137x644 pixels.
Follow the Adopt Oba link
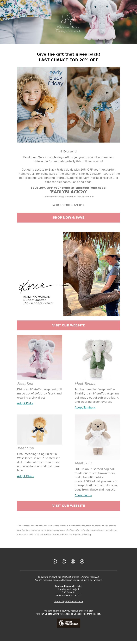26,476
